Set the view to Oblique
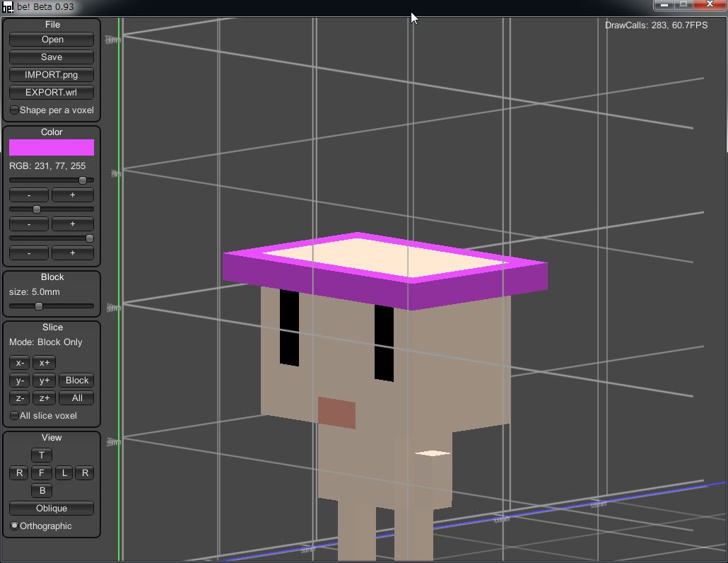 point(52,509)
